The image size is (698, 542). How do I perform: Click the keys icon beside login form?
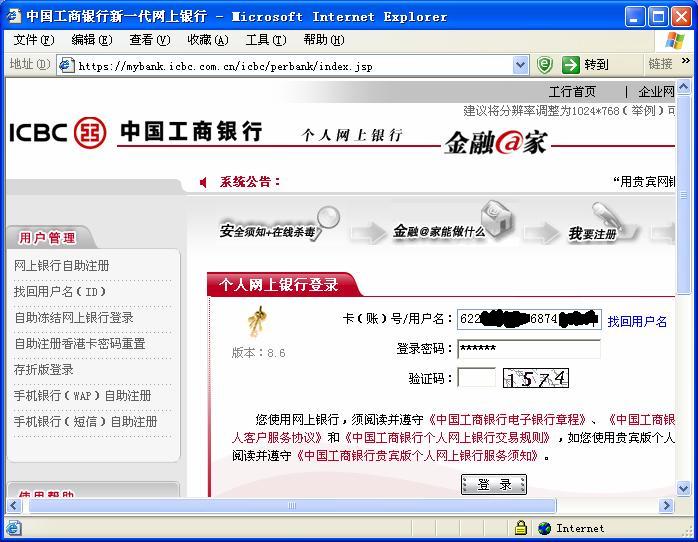tap(257, 320)
